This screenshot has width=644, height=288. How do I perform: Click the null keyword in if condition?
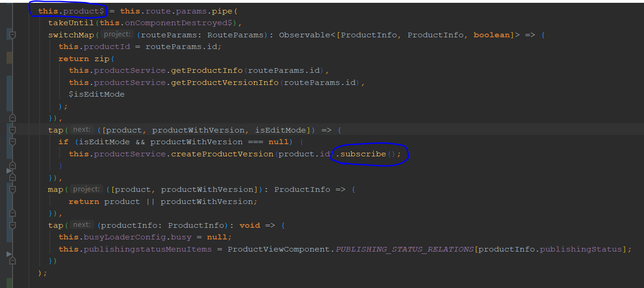point(278,142)
